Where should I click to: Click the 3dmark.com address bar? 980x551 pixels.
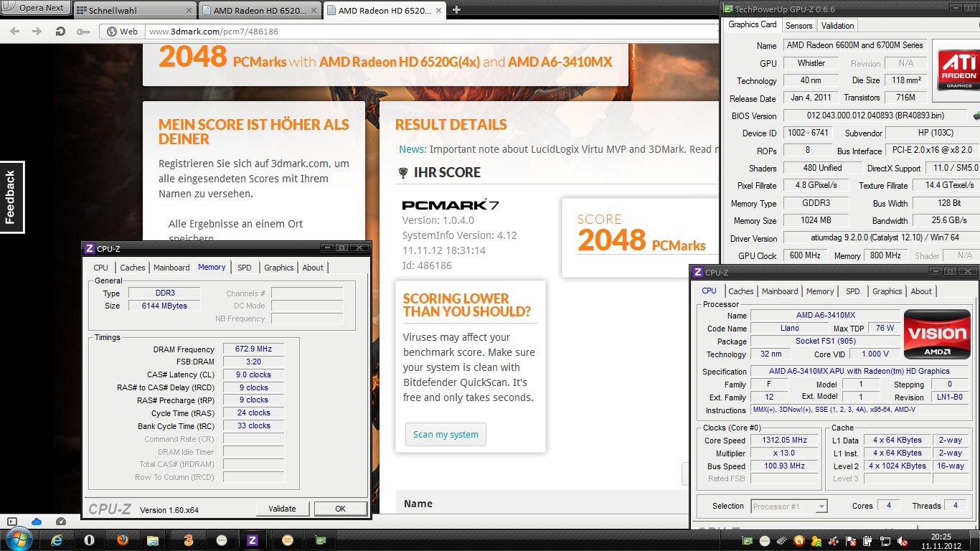430,31
